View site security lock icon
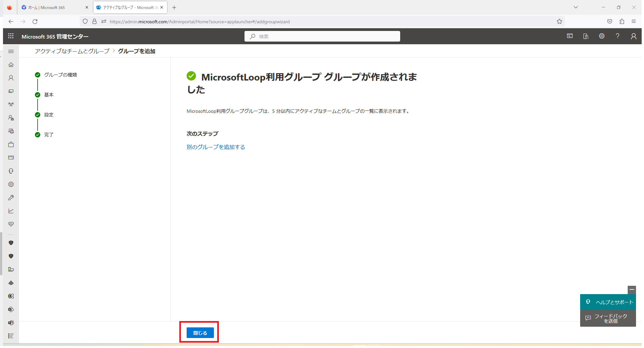This screenshot has height=348, width=644. pyautogui.click(x=94, y=22)
